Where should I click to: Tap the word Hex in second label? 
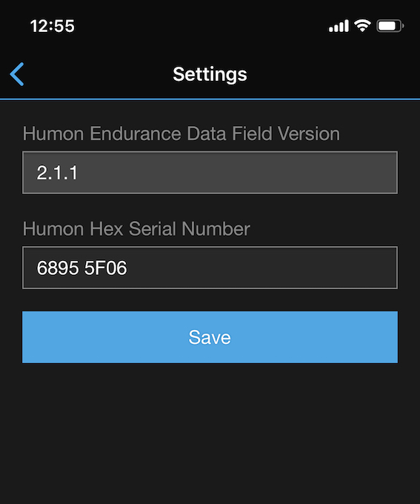click(x=107, y=229)
